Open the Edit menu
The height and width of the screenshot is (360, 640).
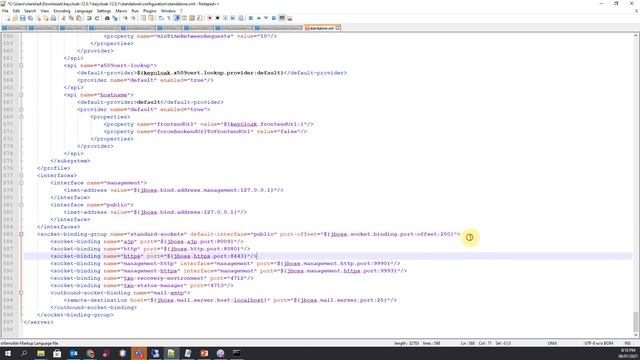coord(16,11)
